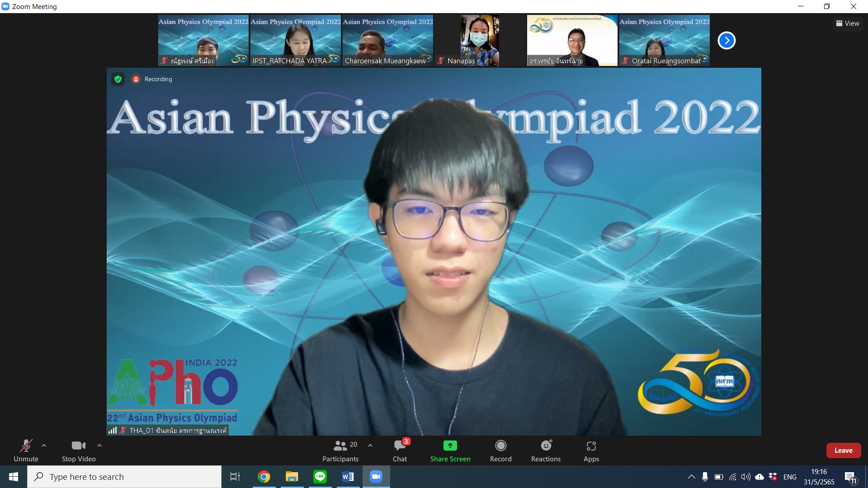This screenshot has width=868, height=488.
Task: Unmute the microphone in Zoom toolbar
Action: click(26, 450)
